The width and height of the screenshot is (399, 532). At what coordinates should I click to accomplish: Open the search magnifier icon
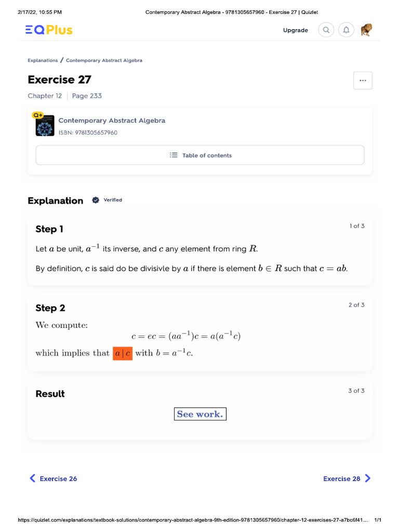(326, 30)
